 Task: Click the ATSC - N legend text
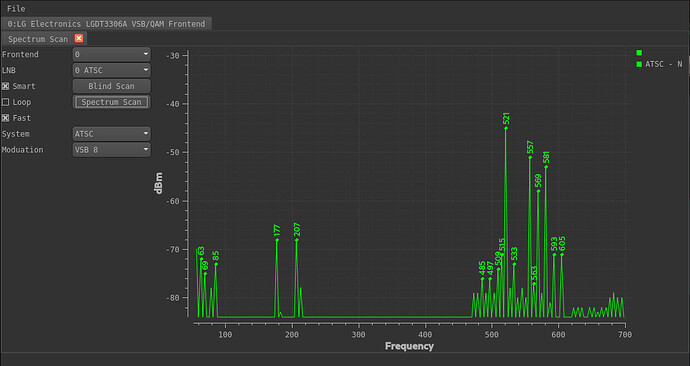(x=664, y=64)
